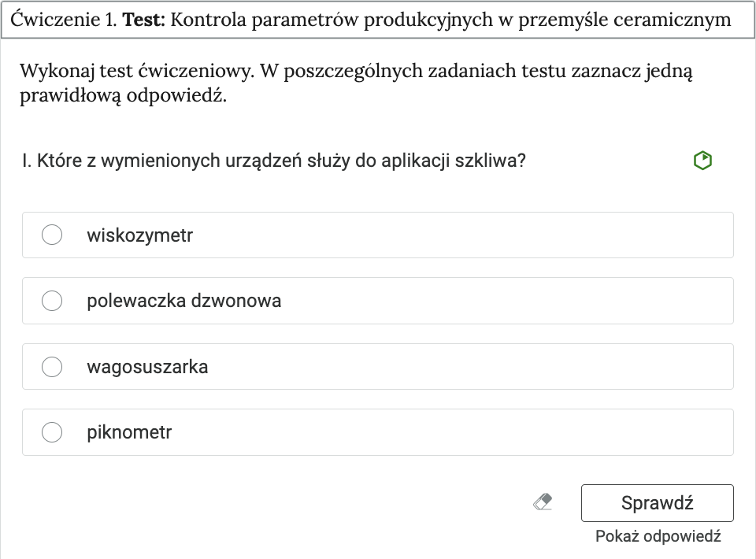Select the piknometr radio button
This screenshot has width=756, height=559.
[51, 432]
